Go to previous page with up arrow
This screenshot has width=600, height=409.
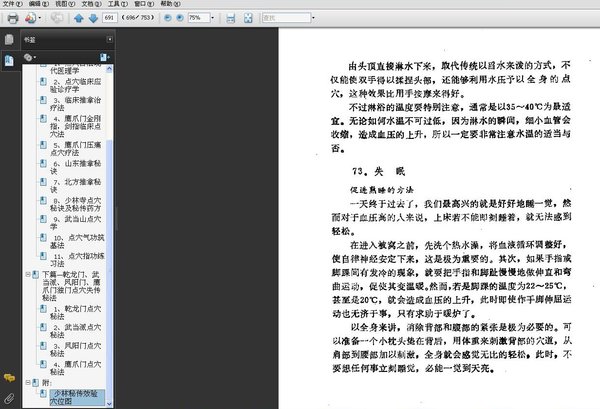(79, 18)
